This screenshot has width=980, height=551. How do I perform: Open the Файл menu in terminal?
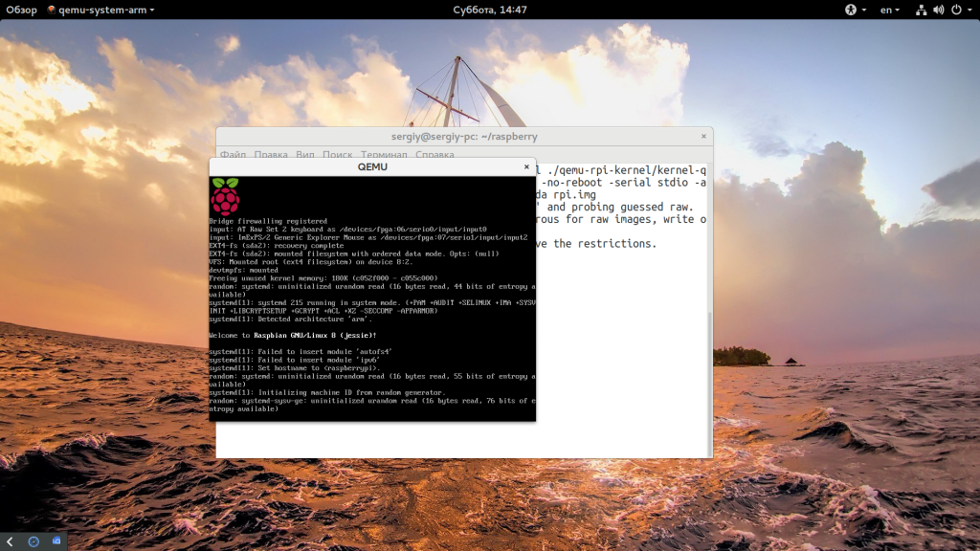(233, 154)
